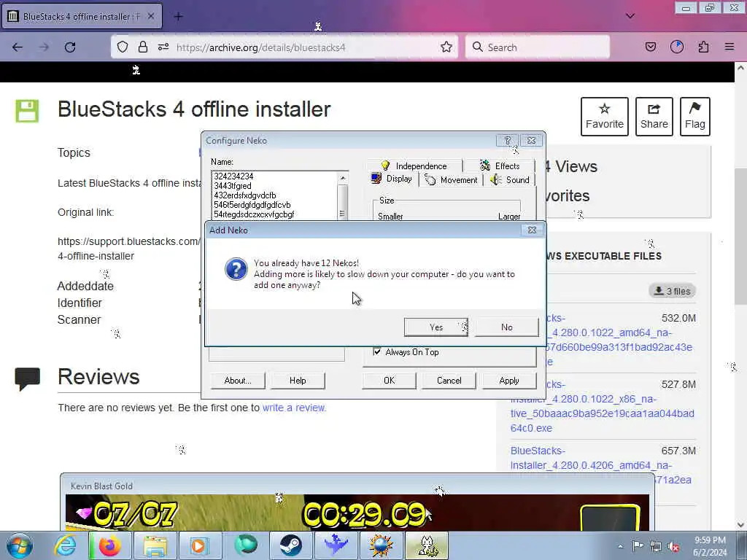Viewport: 747px width, 560px height.
Task: Click the Help button in Configure Neko
Action: click(298, 381)
